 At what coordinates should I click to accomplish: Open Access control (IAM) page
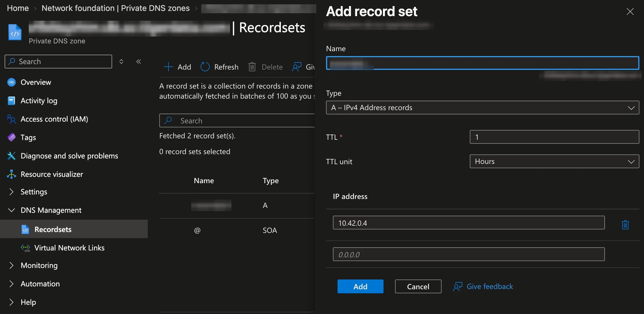coord(54,119)
